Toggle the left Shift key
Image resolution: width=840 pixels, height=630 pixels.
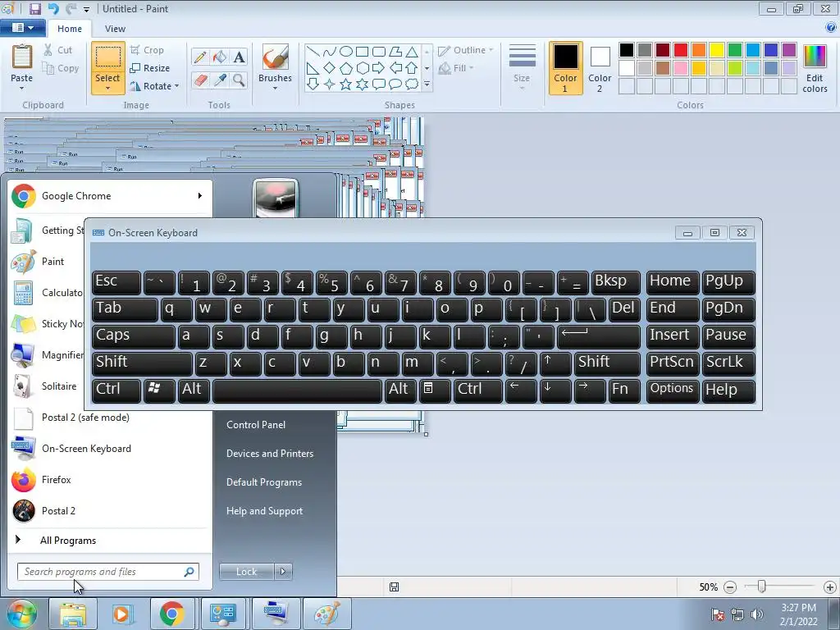point(142,363)
